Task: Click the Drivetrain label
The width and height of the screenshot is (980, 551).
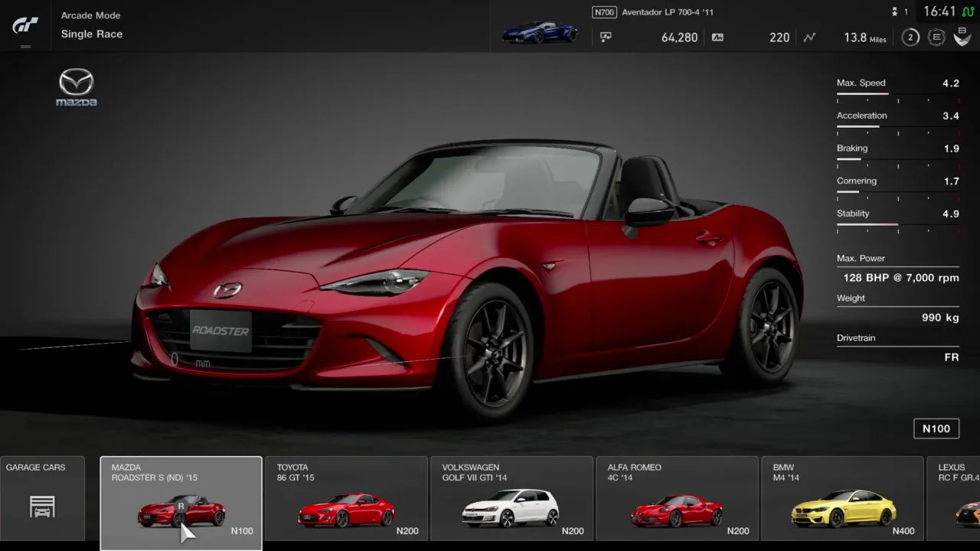Action: (856, 338)
